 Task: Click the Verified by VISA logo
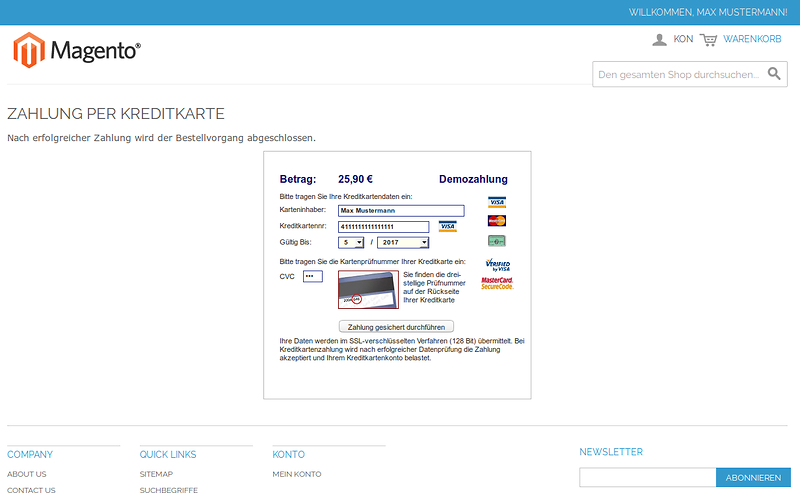click(x=497, y=265)
